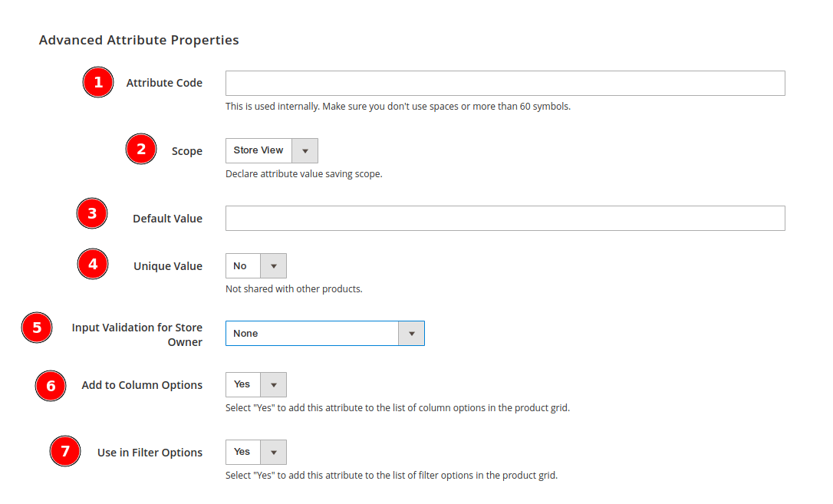Click the Attribute Code input field
The image size is (833, 504).
click(x=505, y=84)
